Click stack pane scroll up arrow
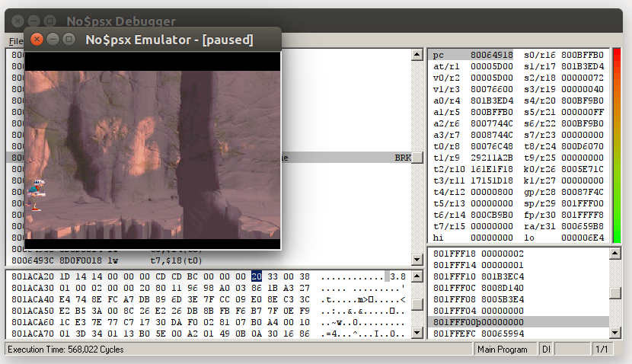This screenshot has width=632, height=364. pos(614,254)
